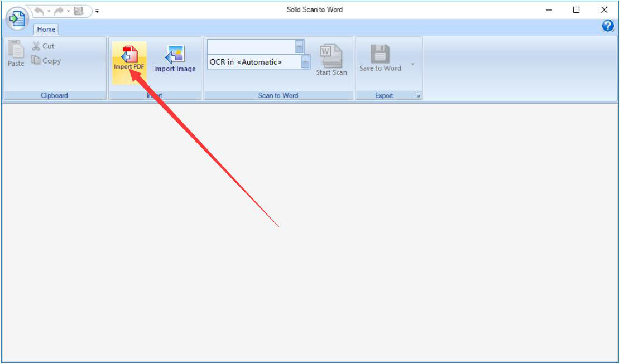Click the Save icon in quick access toolbar

tap(78, 11)
